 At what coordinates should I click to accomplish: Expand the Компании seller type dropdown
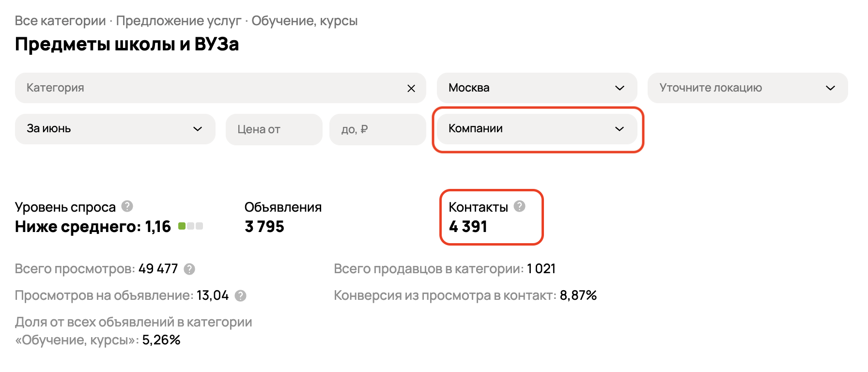click(537, 129)
